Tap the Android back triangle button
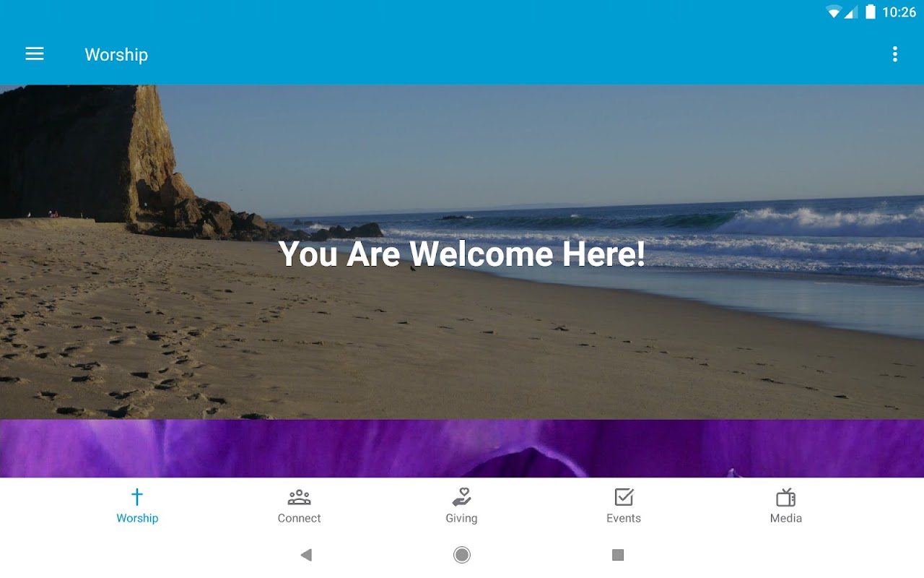Image resolution: width=924 pixels, height=578 pixels. click(306, 555)
